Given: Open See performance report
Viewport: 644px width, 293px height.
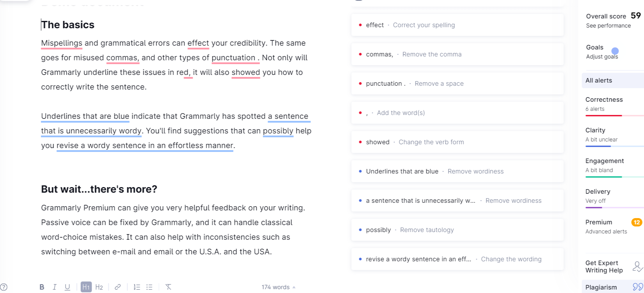Looking at the screenshot, I should pyautogui.click(x=608, y=25).
